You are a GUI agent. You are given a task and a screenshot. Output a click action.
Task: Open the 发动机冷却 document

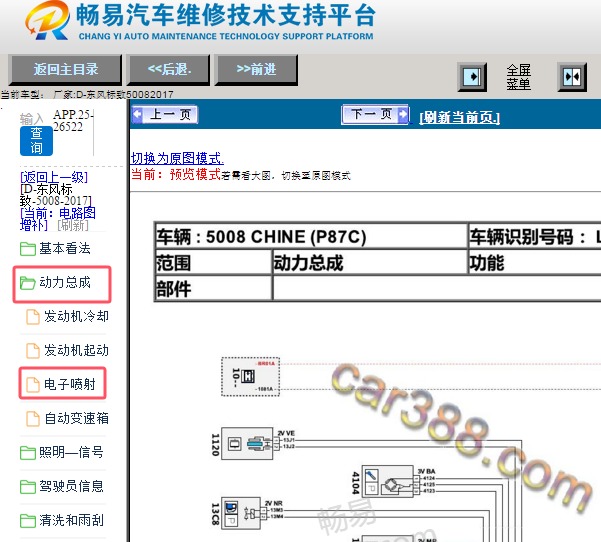76,317
